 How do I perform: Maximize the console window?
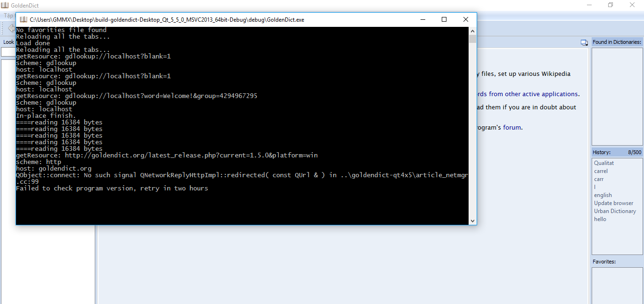tap(444, 19)
